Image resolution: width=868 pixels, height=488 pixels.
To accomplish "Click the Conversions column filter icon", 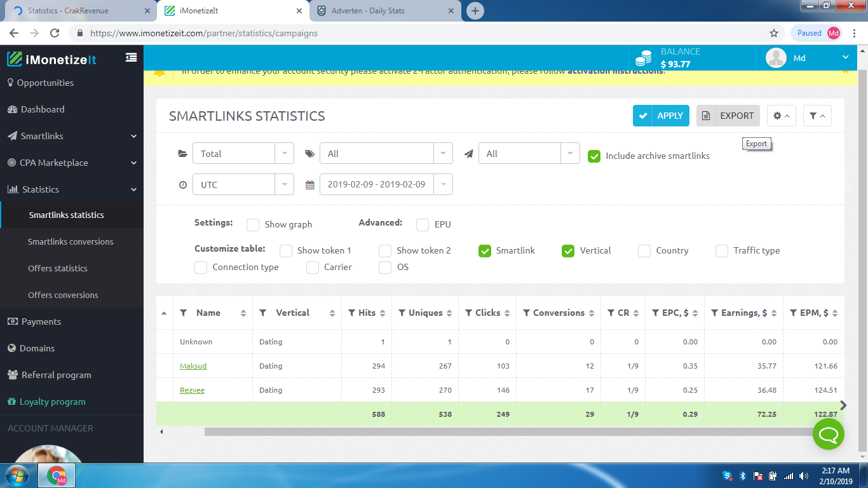I will tap(526, 313).
